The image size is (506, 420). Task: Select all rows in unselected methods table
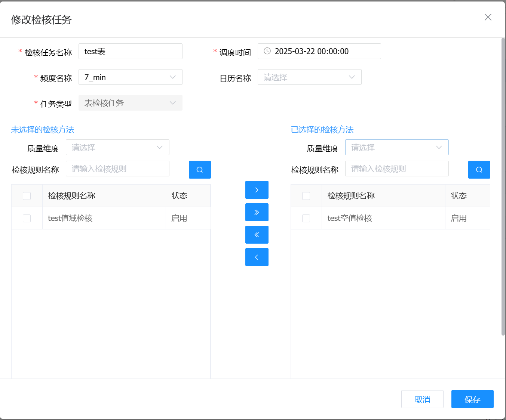27,196
